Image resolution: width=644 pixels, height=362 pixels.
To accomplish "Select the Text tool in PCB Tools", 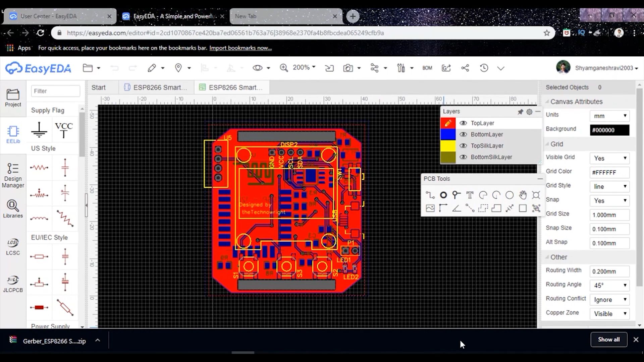I will [470, 194].
